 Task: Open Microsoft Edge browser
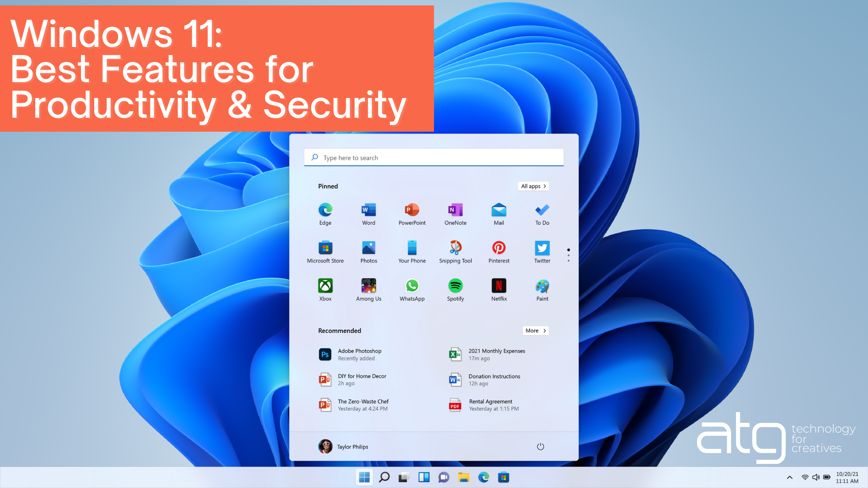325,212
